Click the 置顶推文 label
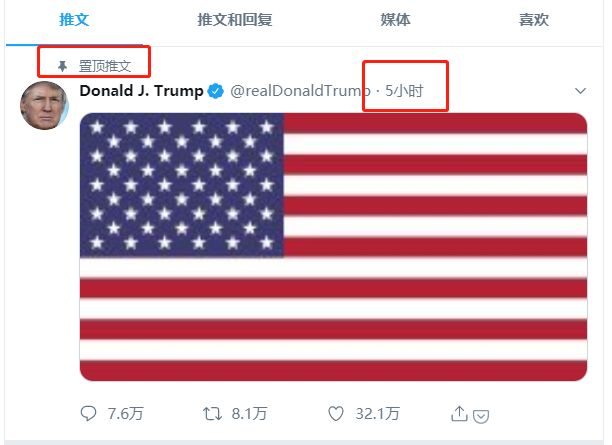Viewport: 612px width, 445px height. tap(105, 66)
